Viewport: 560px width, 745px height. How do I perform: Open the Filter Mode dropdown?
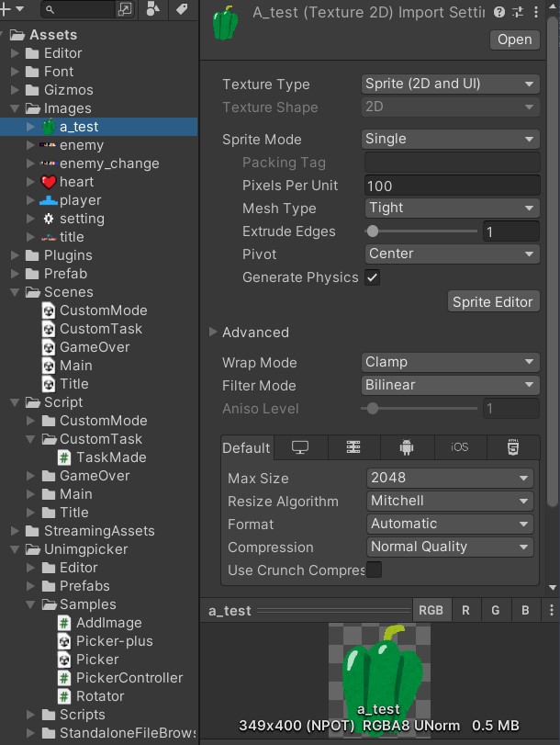point(450,385)
